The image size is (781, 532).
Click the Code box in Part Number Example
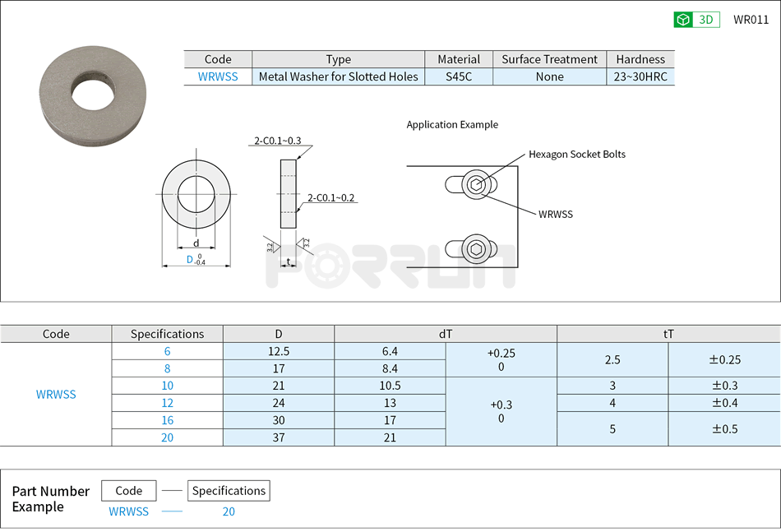128,490
